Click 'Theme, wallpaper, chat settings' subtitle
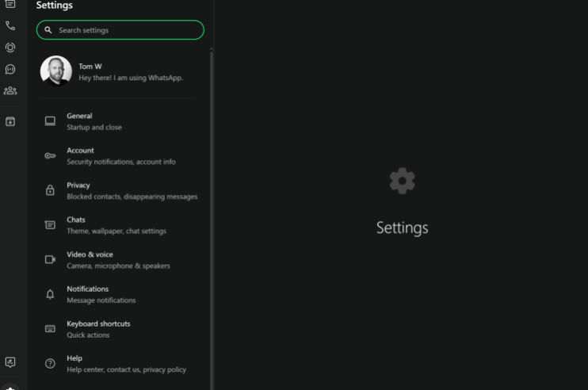The height and width of the screenshot is (390, 588). coord(116,231)
